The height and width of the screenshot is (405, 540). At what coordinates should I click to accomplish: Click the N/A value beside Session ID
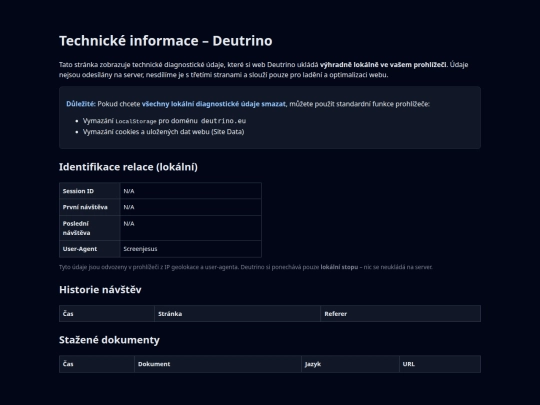click(129, 191)
